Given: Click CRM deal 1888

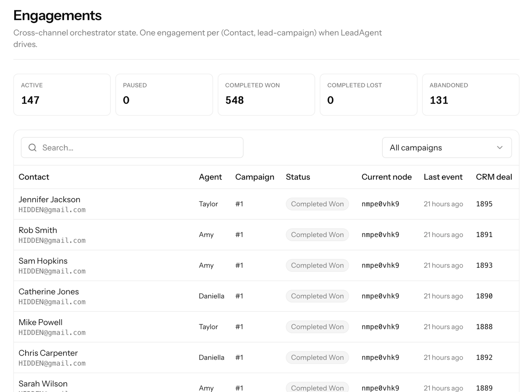Looking at the screenshot, I should 484,327.
